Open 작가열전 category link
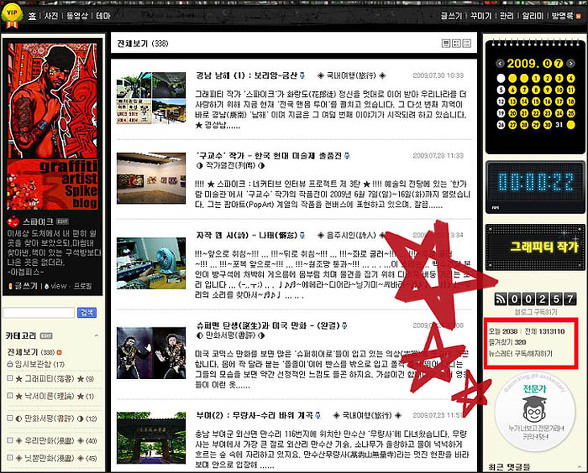Screen dimensions: 588x473 click(x=230, y=165)
